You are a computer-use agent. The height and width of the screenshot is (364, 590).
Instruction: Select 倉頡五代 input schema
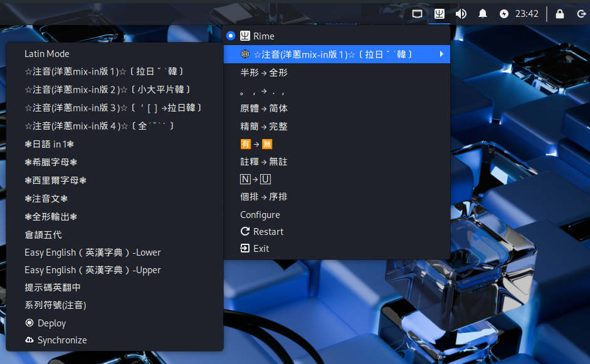coord(43,235)
